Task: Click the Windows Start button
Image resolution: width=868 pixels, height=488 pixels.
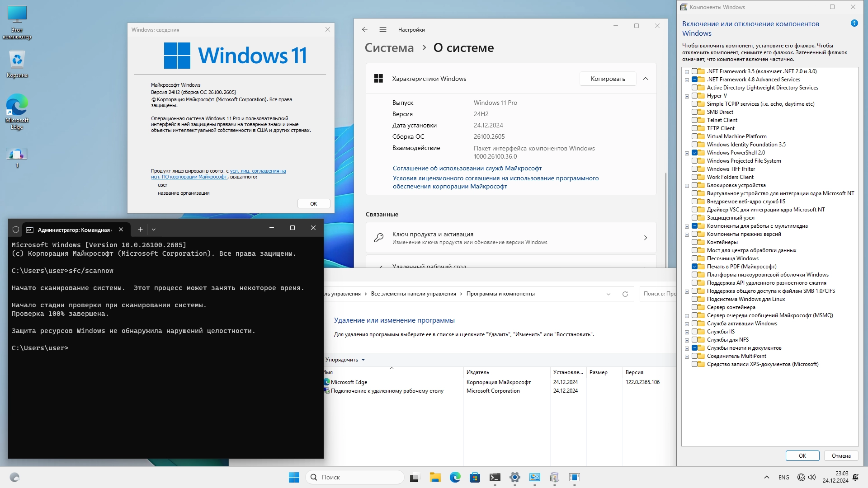Action: [x=294, y=477]
